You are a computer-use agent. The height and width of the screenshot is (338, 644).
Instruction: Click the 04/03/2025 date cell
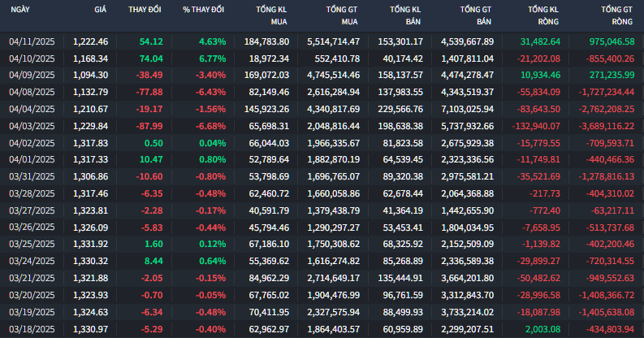pyautogui.click(x=32, y=126)
